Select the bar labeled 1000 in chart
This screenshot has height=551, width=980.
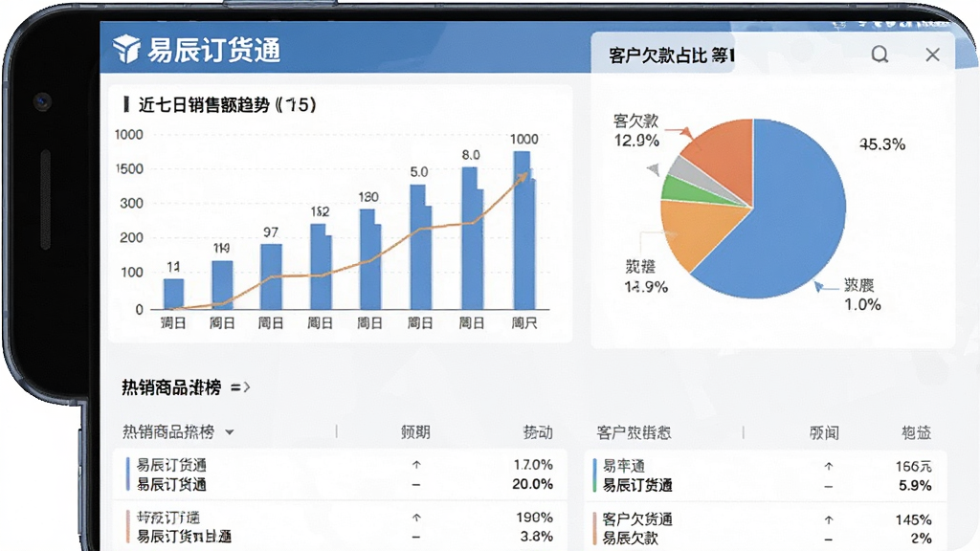(x=523, y=230)
